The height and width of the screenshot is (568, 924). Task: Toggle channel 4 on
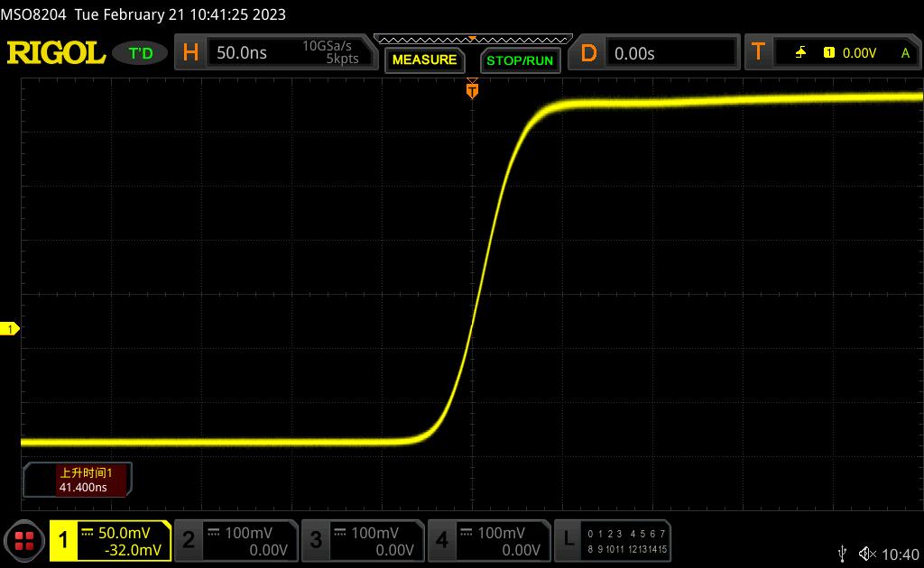coord(489,541)
